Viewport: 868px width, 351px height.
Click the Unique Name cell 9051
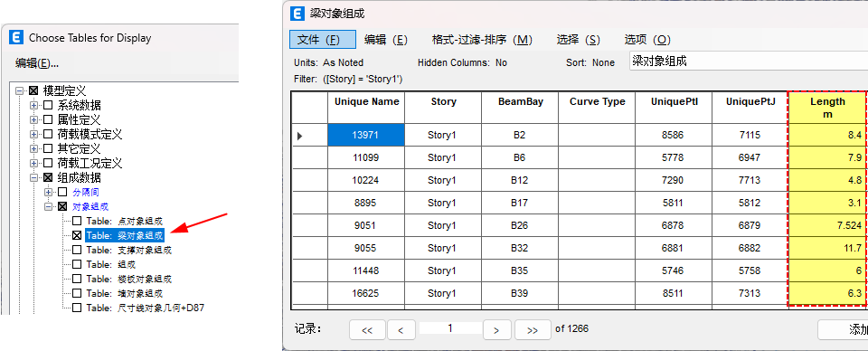coord(366,226)
